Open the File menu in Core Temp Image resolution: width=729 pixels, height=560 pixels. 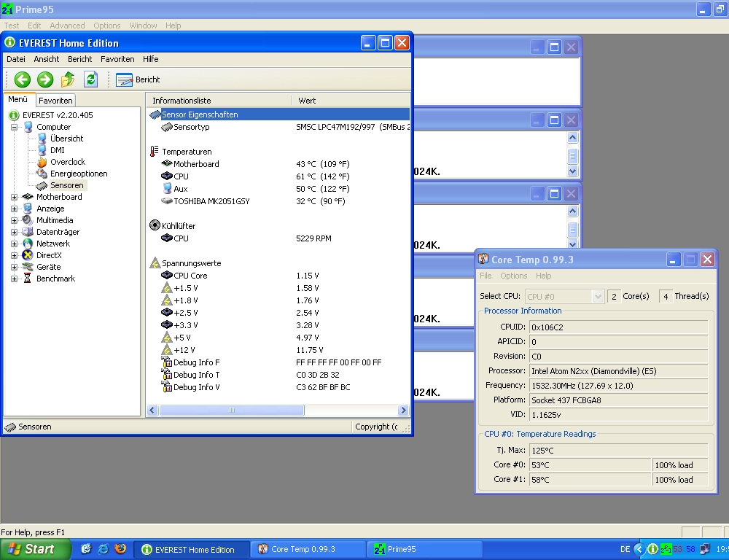pos(486,276)
